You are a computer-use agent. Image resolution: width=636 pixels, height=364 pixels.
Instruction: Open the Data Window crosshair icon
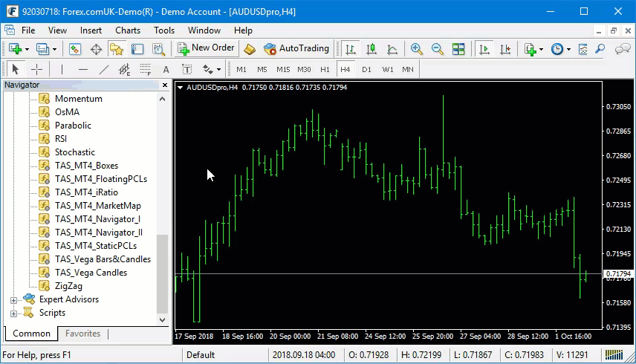click(96, 49)
